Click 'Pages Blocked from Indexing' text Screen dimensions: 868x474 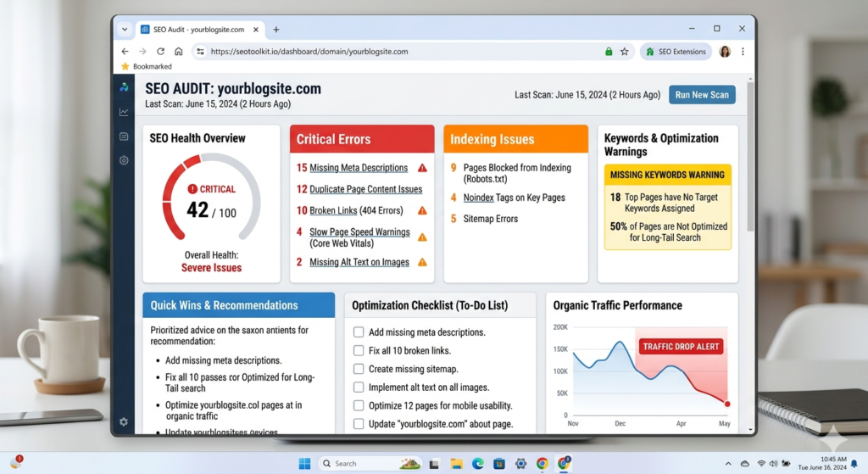tap(517, 173)
